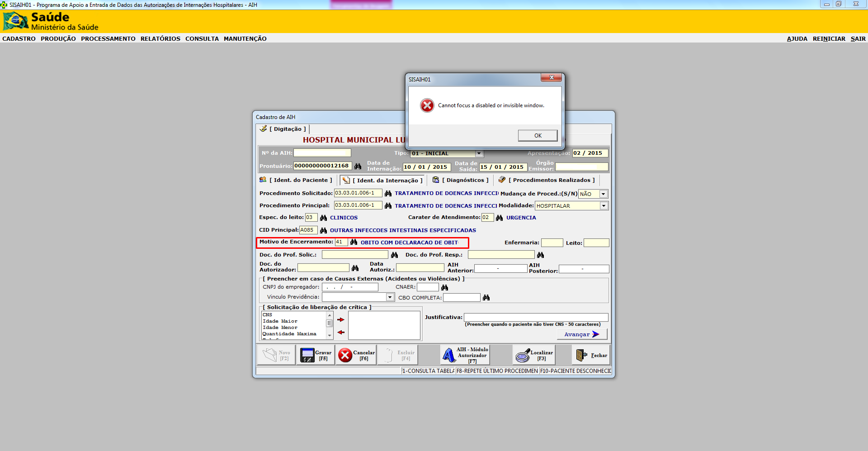Click SAIR to exit the program

858,39
